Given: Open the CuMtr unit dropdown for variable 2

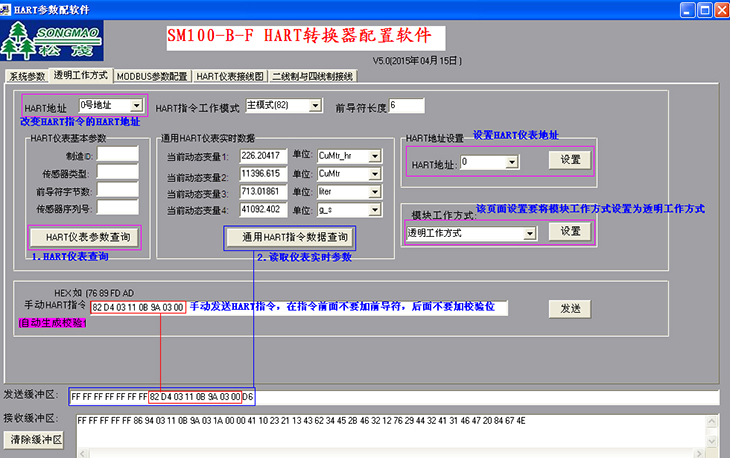Looking at the screenshot, I should coord(375,174).
